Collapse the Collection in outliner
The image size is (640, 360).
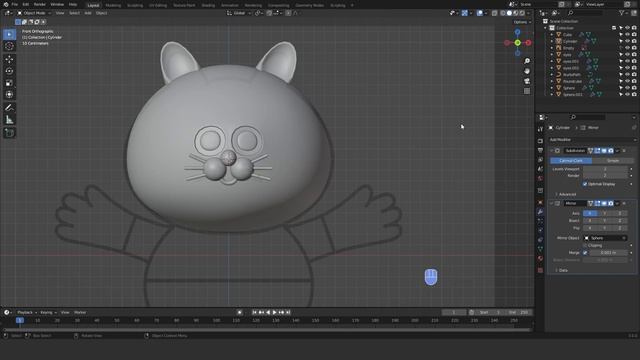point(545,28)
